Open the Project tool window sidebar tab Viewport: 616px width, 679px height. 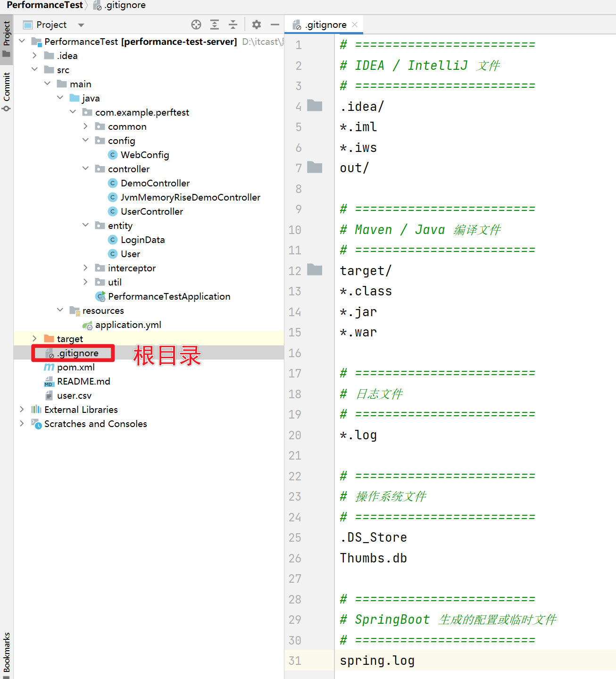pos(7,39)
